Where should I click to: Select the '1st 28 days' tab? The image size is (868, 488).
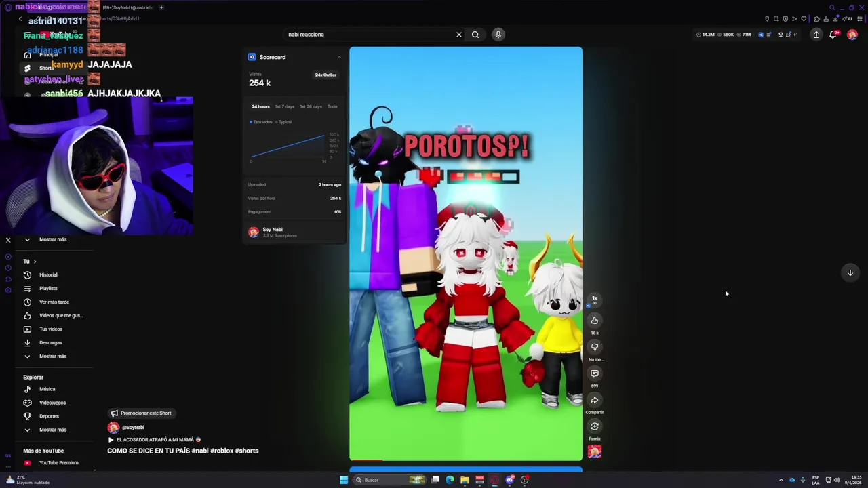coord(311,106)
